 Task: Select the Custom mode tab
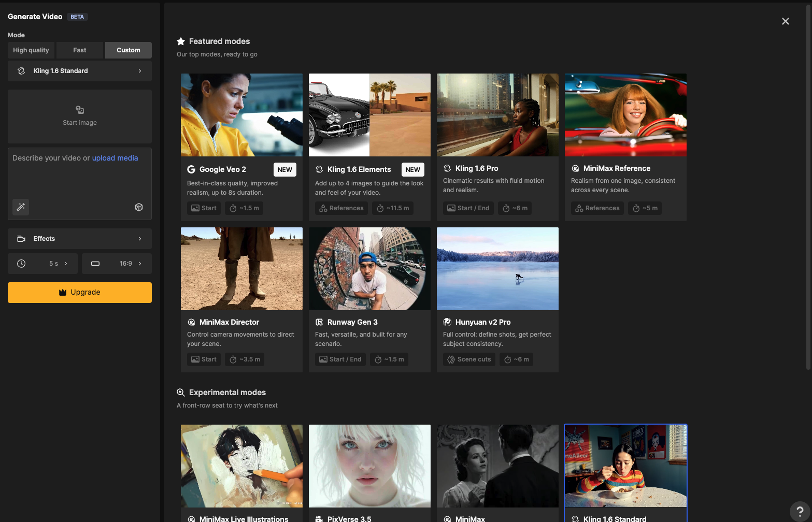pyautogui.click(x=129, y=50)
